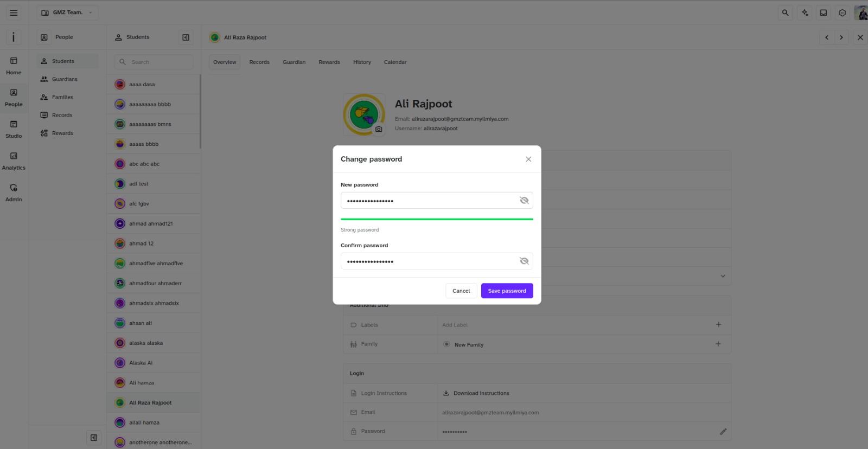Go to Home in the left rail
868x449 pixels.
point(14,66)
